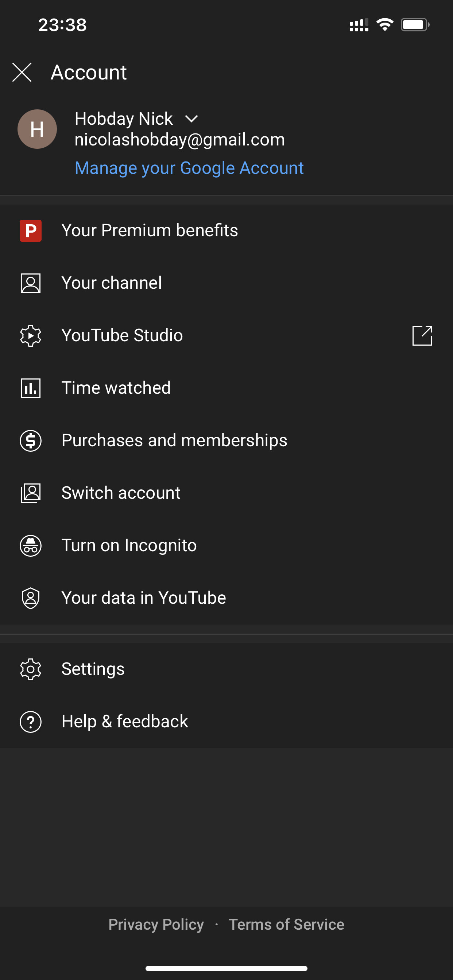Screen dimensions: 453x980
Task: Tap the dollar sign purchases icon
Action: tap(30, 440)
